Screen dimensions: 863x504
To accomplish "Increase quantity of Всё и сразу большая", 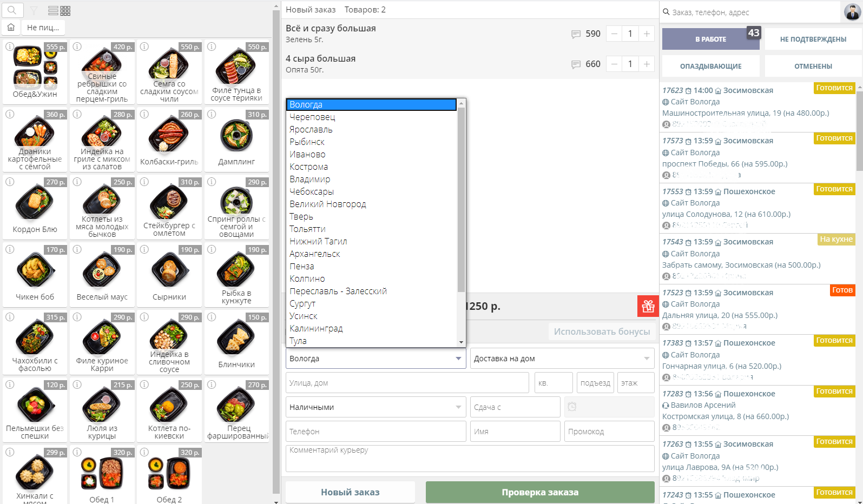I will [x=647, y=34].
